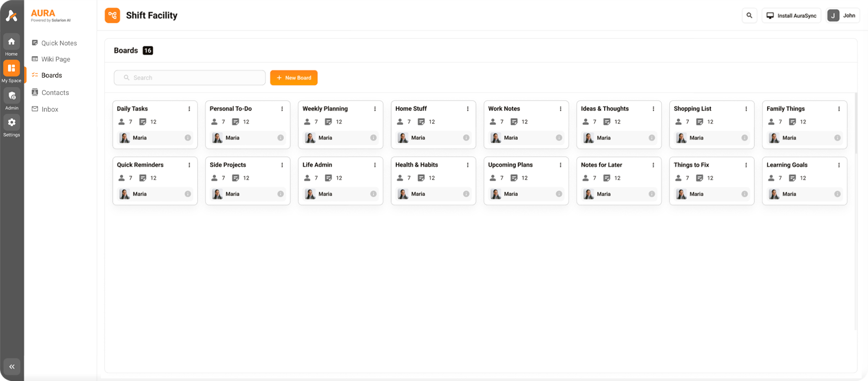
Task: Open the Admin section icon
Action: coord(11,96)
